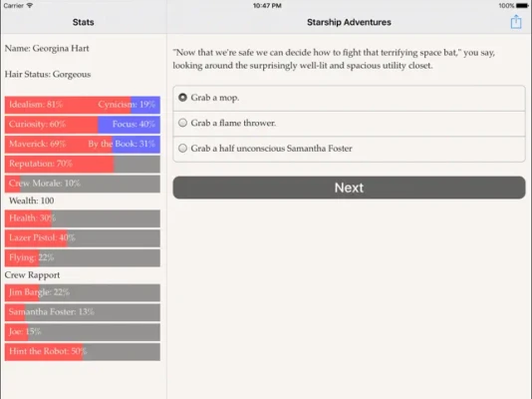Tap the share icon in top-right corner
Screen dimensions: 532x399
tap(516, 22)
